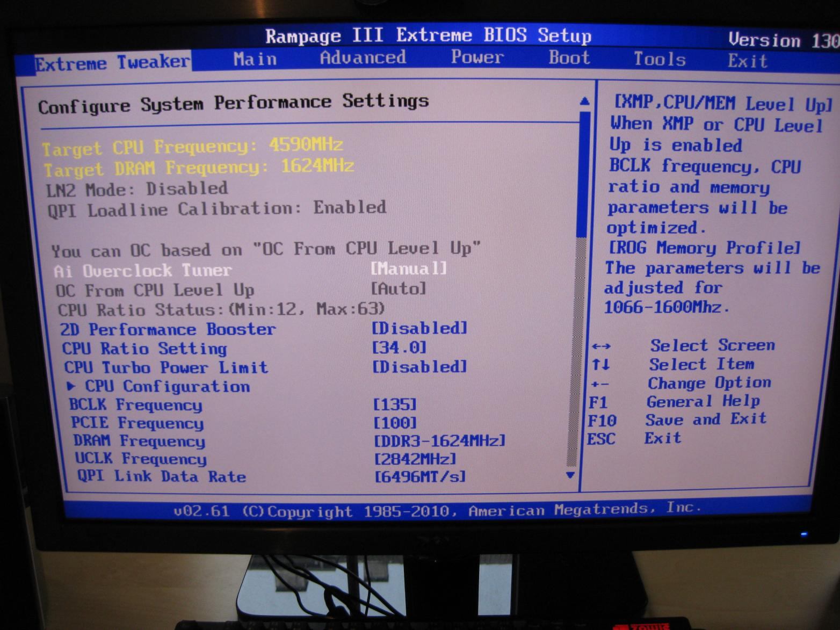
Task: Select the CPU Ratio Setting label
Action: tap(144, 349)
